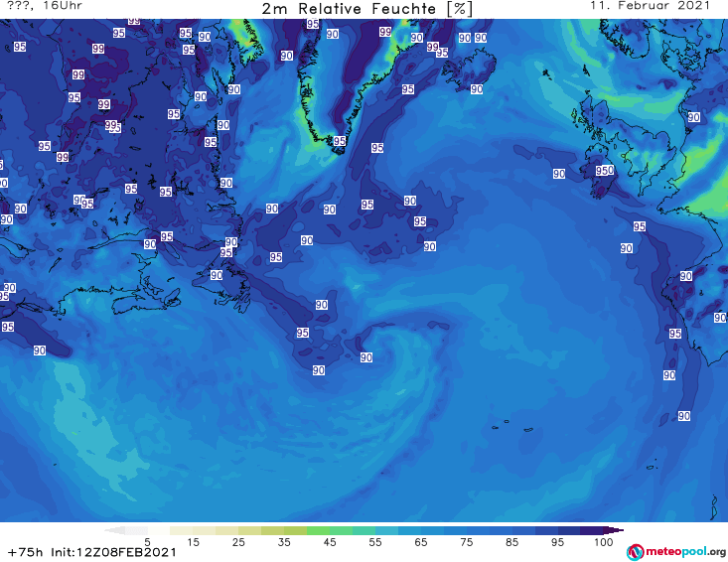Click the '95' value on the color scale legend

click(557, 542)
